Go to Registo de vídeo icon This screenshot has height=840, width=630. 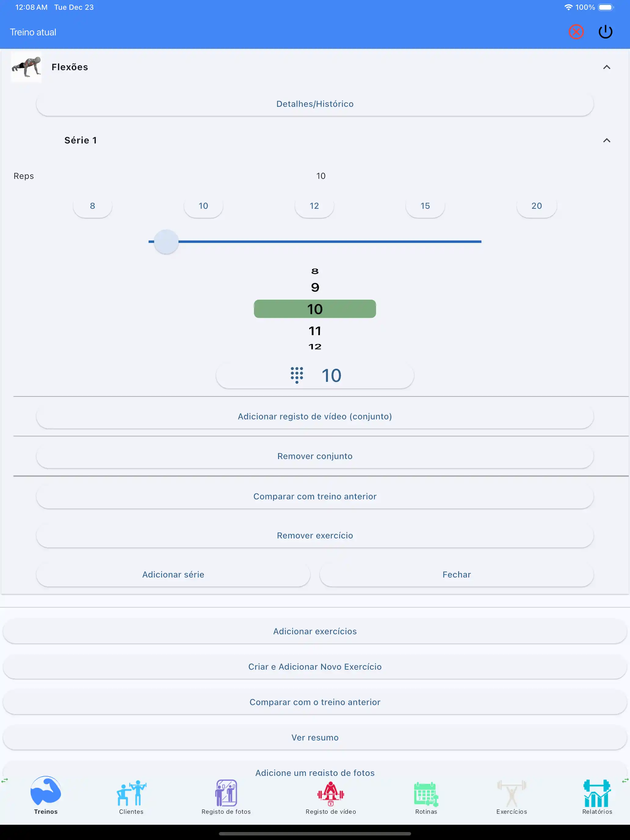coord(330,794)
